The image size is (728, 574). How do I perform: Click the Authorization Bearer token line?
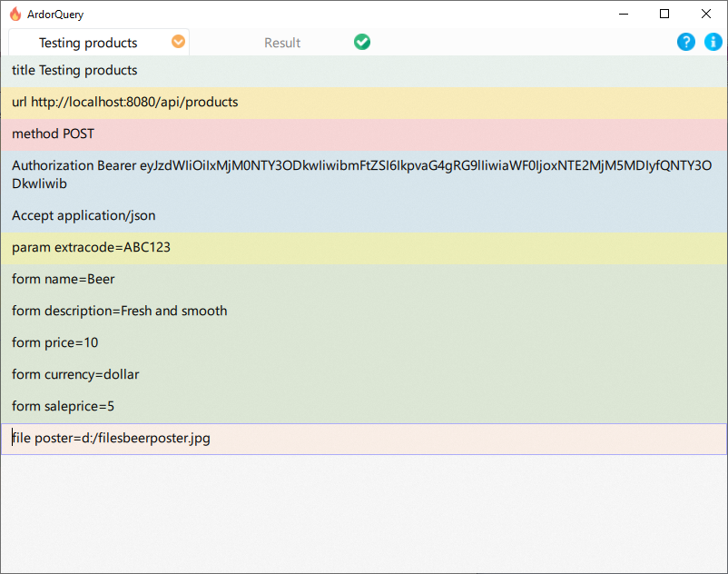click(x=364, y=175)
